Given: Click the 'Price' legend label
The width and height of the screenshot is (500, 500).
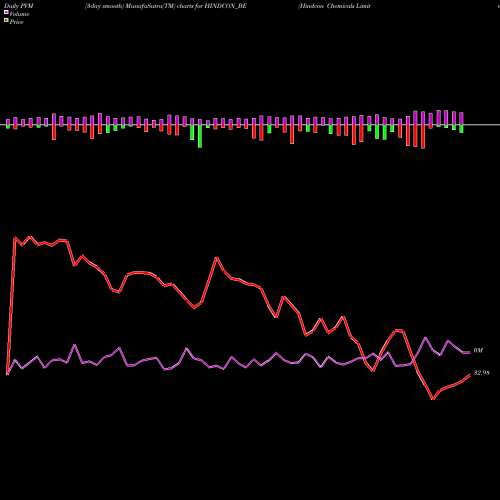Looking at the screenshot, I should point(16,22).
